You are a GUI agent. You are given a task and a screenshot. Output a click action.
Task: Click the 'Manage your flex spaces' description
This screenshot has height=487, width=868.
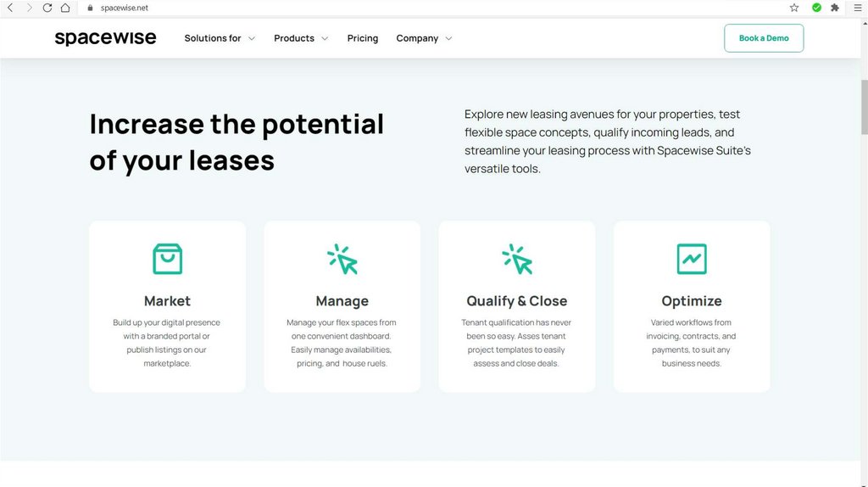tap(342, 343)
